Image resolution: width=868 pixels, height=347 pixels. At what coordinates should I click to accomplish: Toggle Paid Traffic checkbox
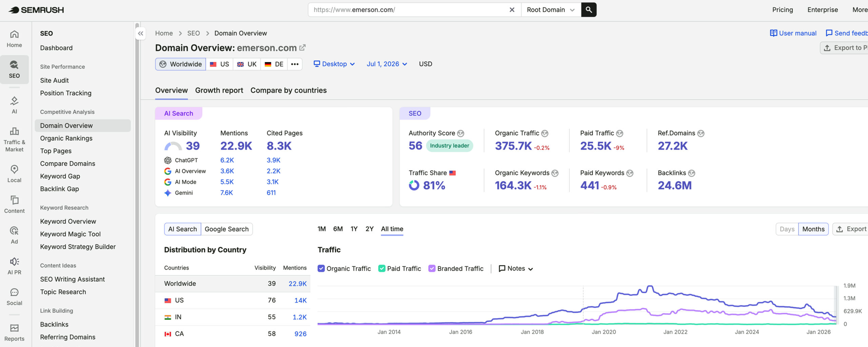(x=382, y=269)
